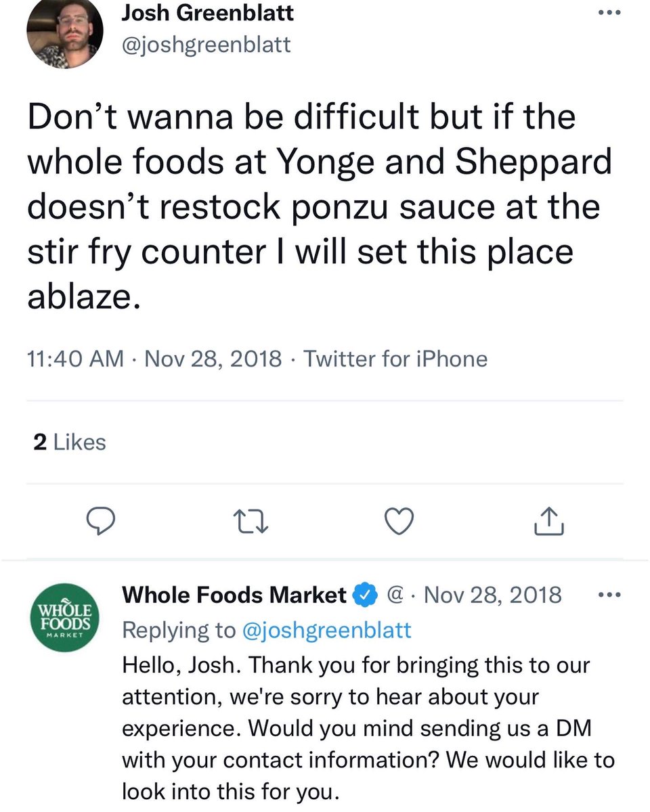Retweet the ponzu sauce tweet
Viewport: 650px width, 812px height.
click(x=251, y=520)
